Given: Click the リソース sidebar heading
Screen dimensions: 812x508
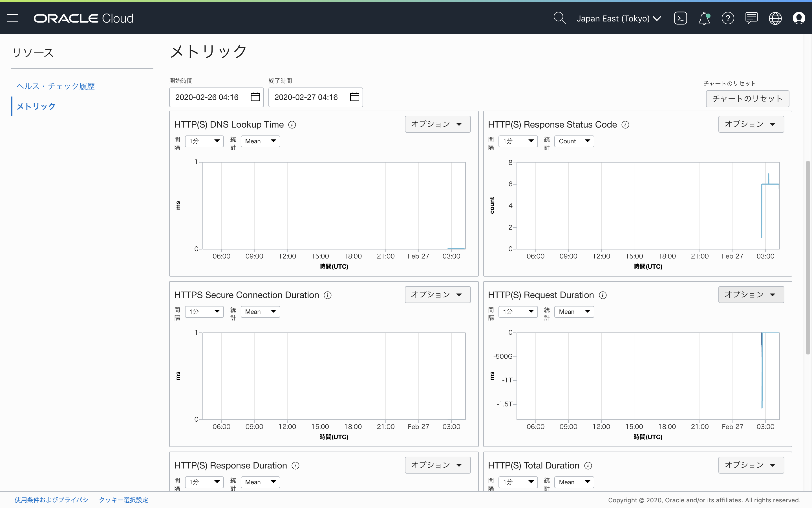Looking at the screenshot, I should tap(32, 53).
